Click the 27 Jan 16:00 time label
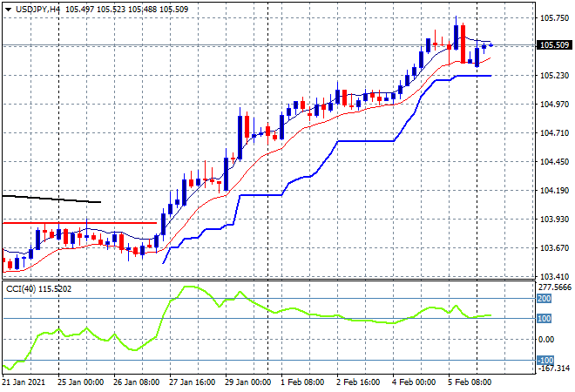575x392 pixels. click(193, 382)
